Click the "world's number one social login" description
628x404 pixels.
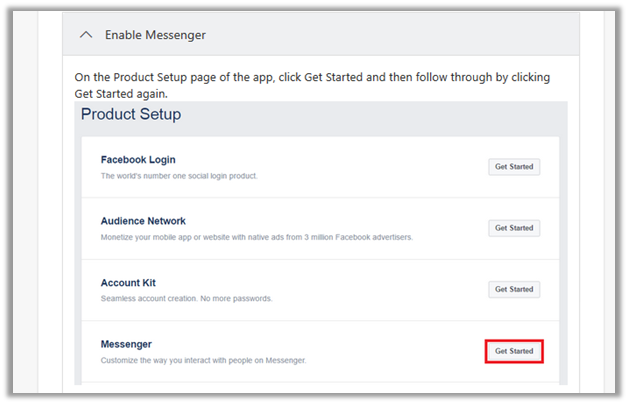click(x=179, y=176)
